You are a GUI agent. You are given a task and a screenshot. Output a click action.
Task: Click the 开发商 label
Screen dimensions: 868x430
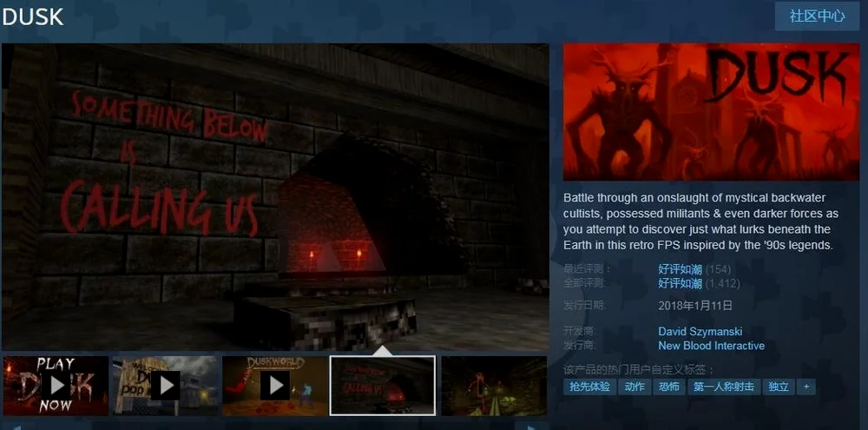coord(577,331)
